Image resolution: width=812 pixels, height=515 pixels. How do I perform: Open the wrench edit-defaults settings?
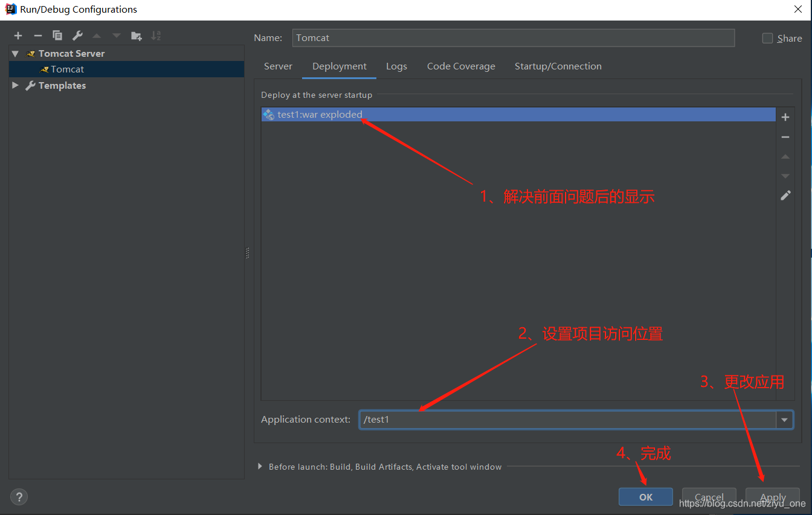tap(77, 36)
